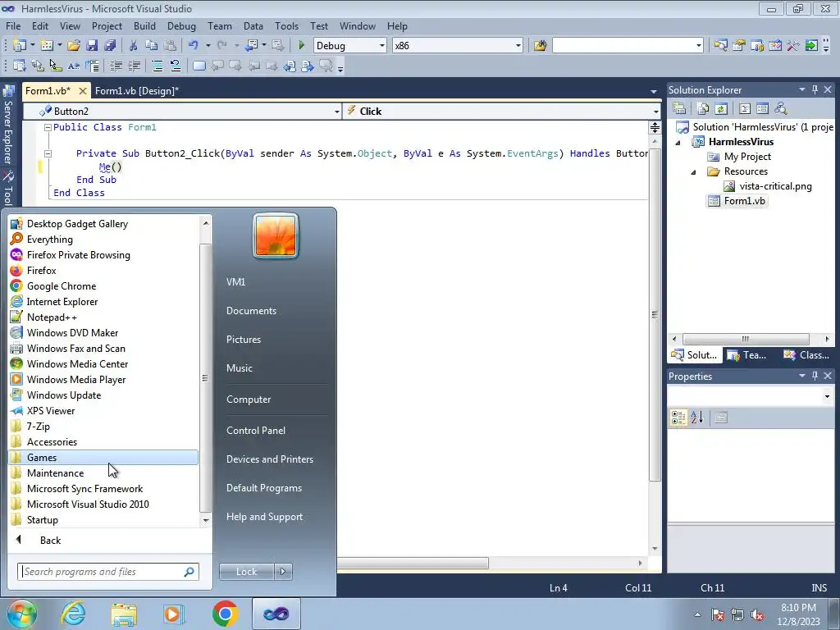The image size is (840, 630).
Task: Click Back in the Start menu programs list
Action: point(50,540)
